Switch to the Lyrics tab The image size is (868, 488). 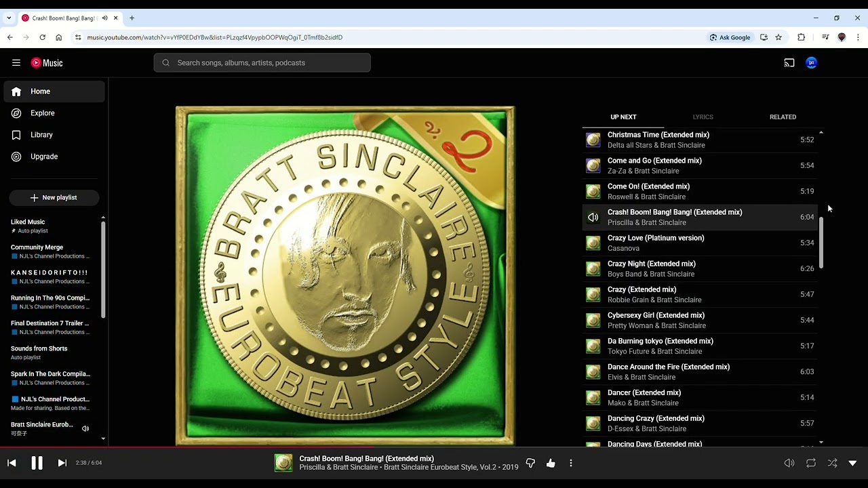(x=703, y=117)
